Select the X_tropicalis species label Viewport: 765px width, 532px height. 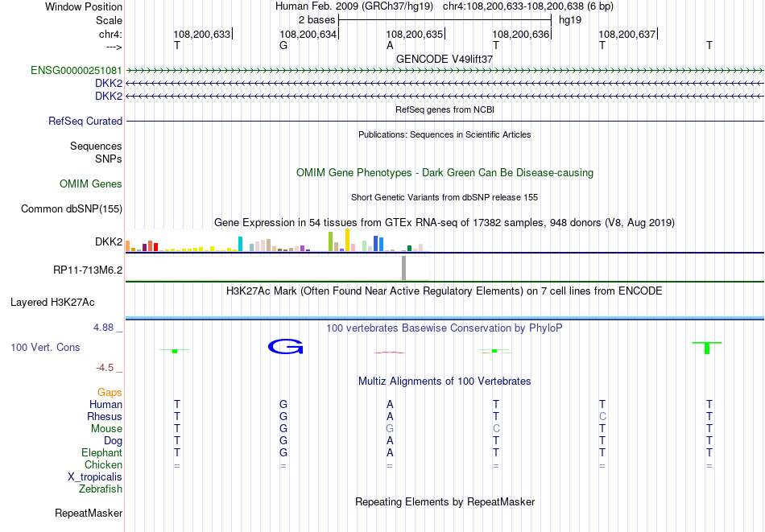tap(95, 477)
